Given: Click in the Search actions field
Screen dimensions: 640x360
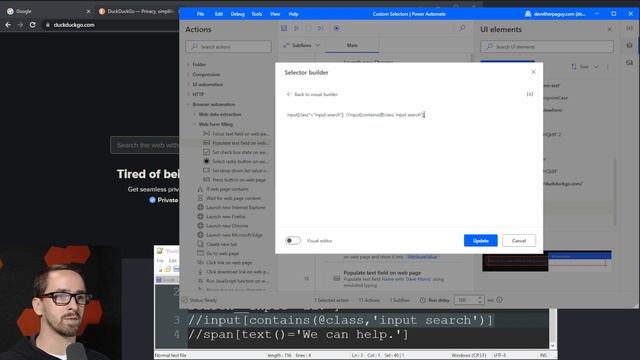Looking at the screenshot, I should [228, 47].
